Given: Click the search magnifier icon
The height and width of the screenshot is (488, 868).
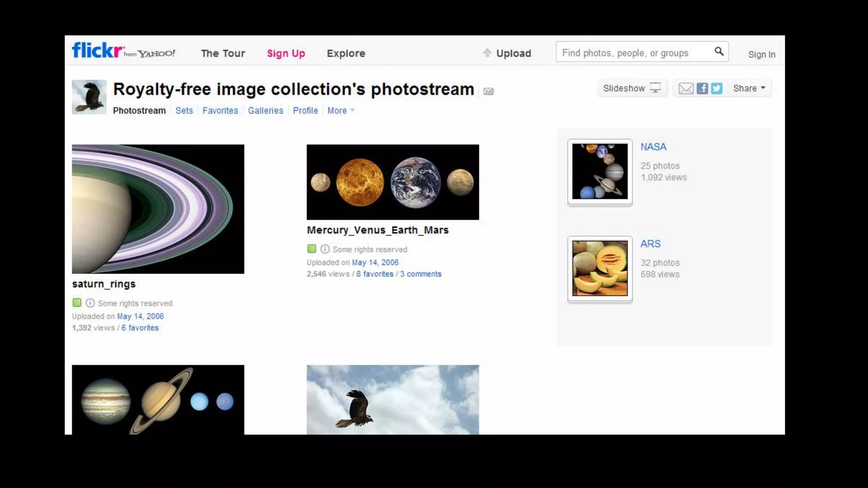Looking at the screenshot, I should coord(719,52).
